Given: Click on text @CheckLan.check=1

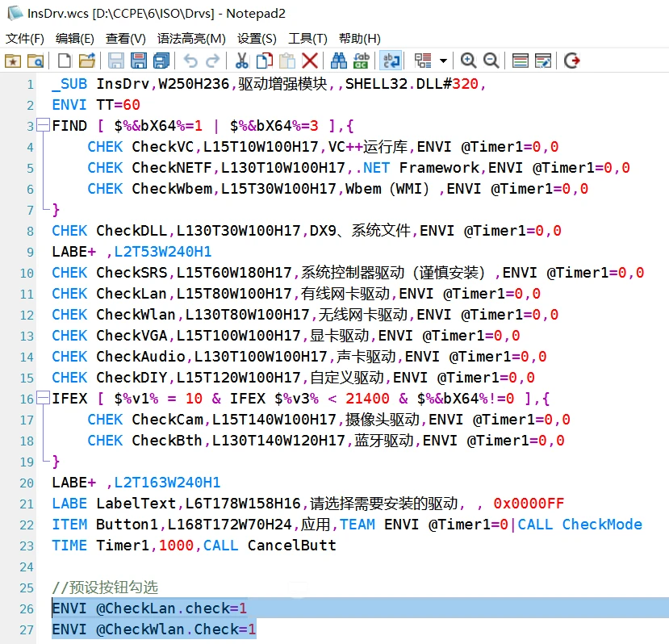Looking at the screenshot, I should coord(172,608).
